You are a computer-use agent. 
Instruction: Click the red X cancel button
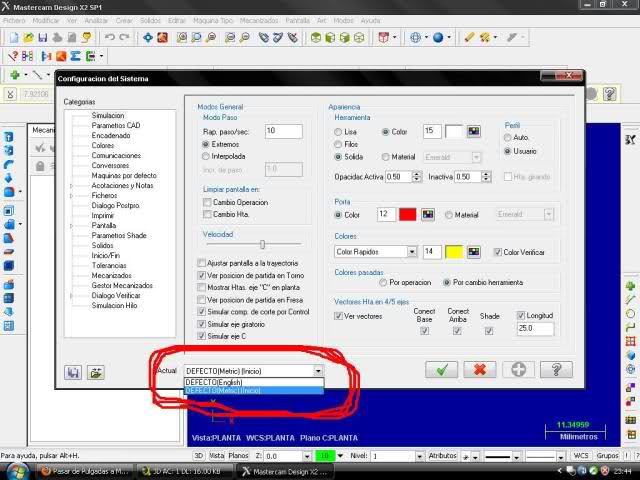tap(480, 370)
